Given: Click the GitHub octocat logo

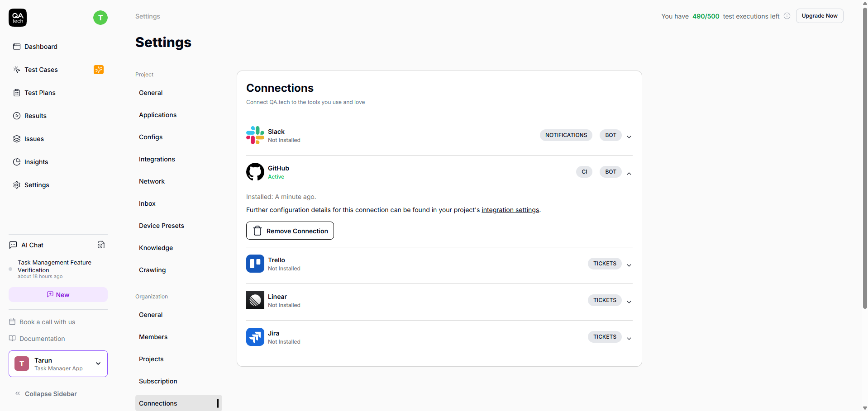Looking at the screenshot, I should point(255,172).
